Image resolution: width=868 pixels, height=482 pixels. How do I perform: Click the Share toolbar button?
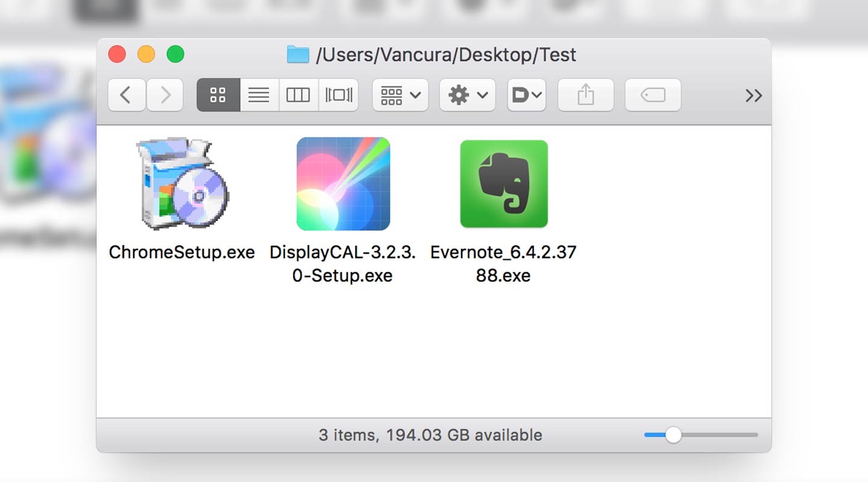pyautogui.click(x=586, y=95)
